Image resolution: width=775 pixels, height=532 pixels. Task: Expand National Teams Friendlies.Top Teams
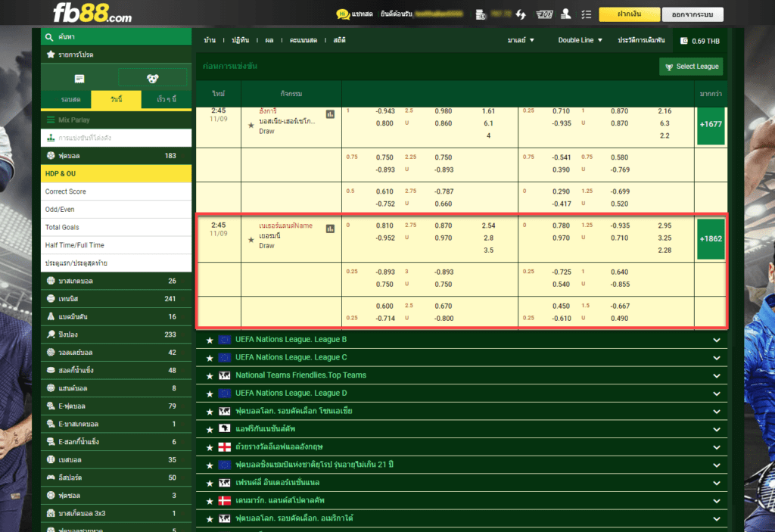(716, 376)
